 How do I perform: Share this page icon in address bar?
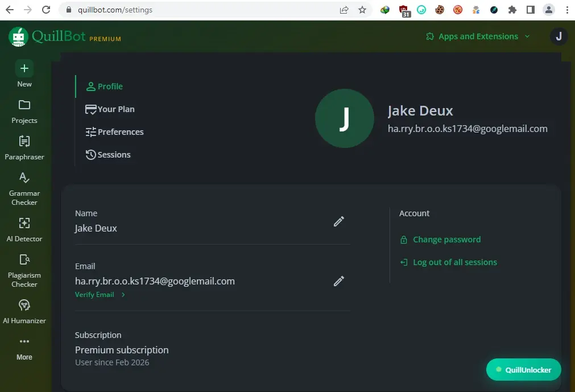pos(344,10)
